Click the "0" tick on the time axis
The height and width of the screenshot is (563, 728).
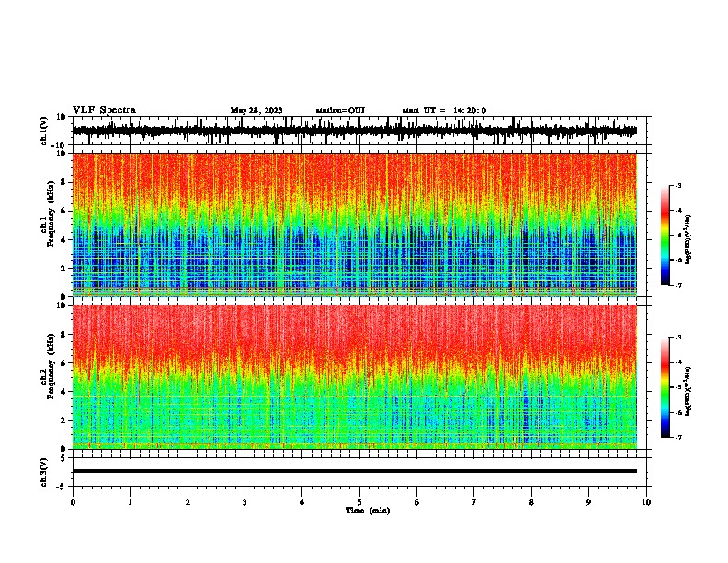73,502
